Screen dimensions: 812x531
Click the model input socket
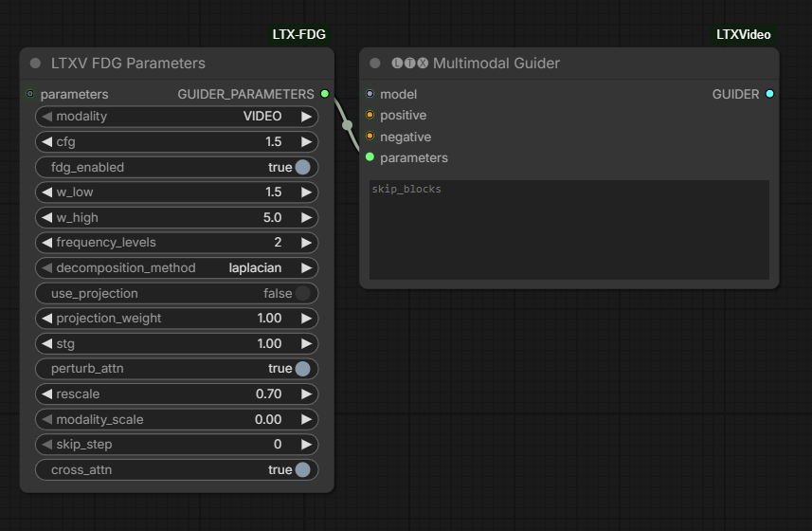pos(370,94)
